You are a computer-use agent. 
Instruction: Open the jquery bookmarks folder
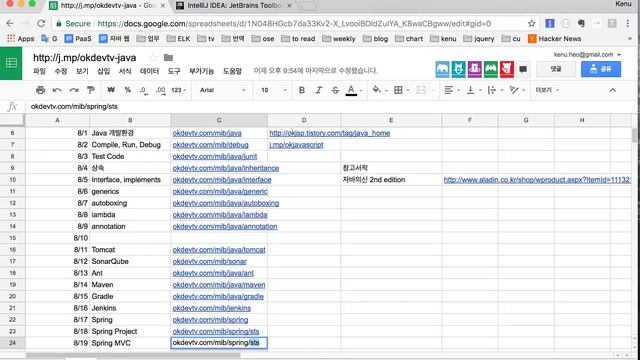[x=479, y=39]
